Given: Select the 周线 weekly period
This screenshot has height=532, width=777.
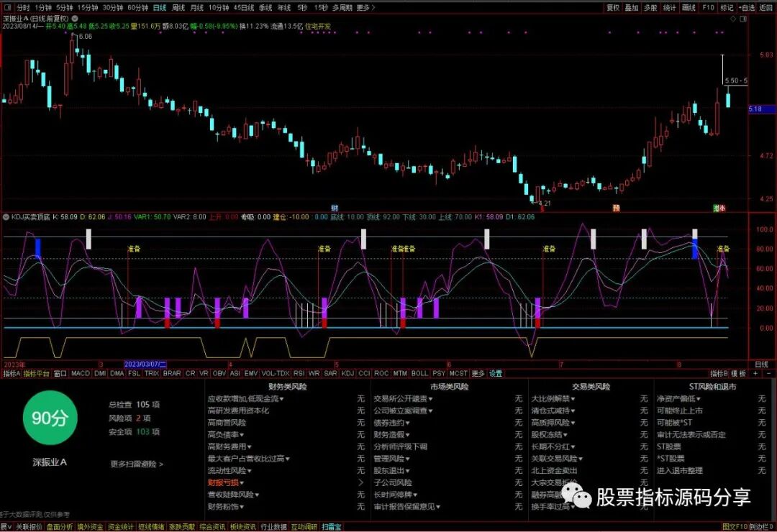Looking at the screenshot, I should (178, 7).
